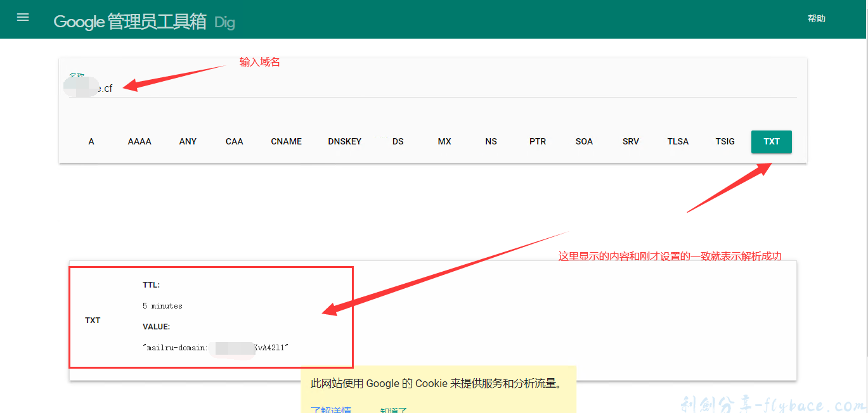Select the NS record type
Image resolution: width=868 pixels, height=413 pixels.
[x=491, y=141]
